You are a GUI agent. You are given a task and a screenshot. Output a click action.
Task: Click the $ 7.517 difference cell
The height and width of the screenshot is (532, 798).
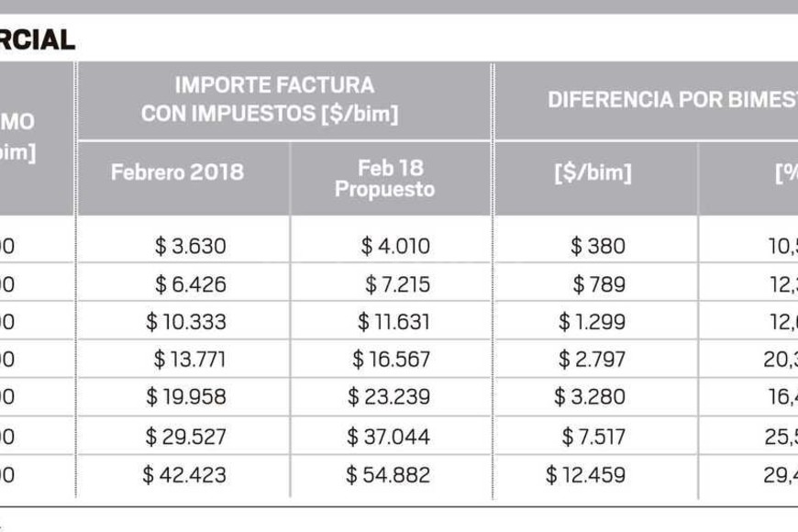point(593,437)
